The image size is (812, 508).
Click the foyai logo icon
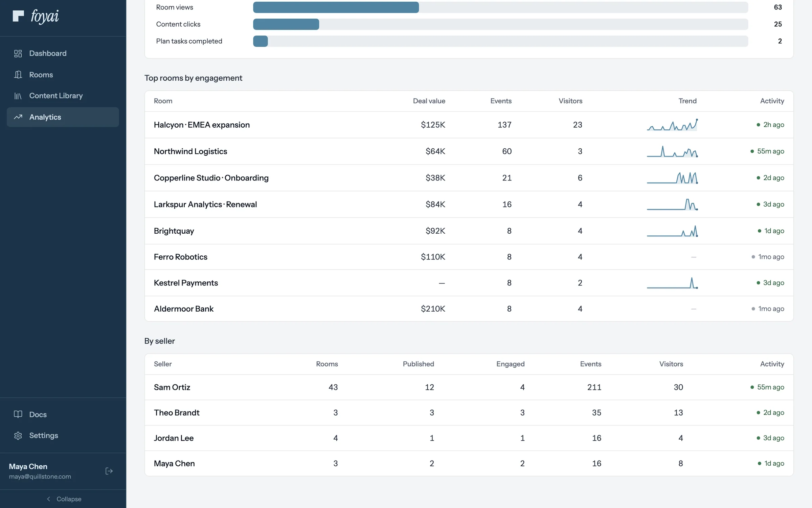(x=18, y=16)
